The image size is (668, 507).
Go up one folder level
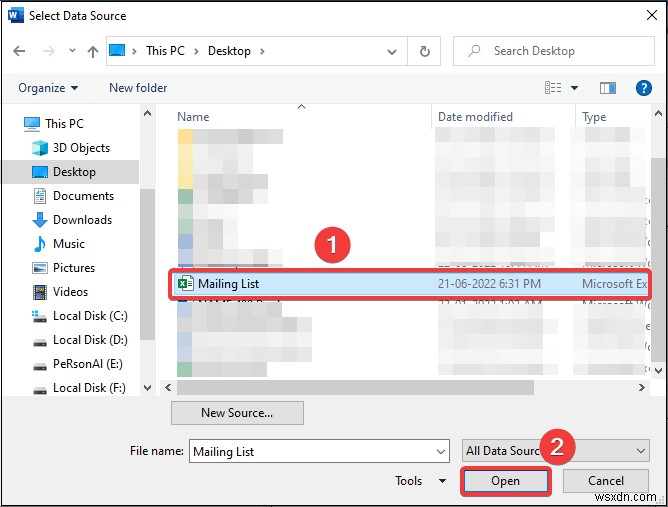pyautogui.click(x=92, y=51)
